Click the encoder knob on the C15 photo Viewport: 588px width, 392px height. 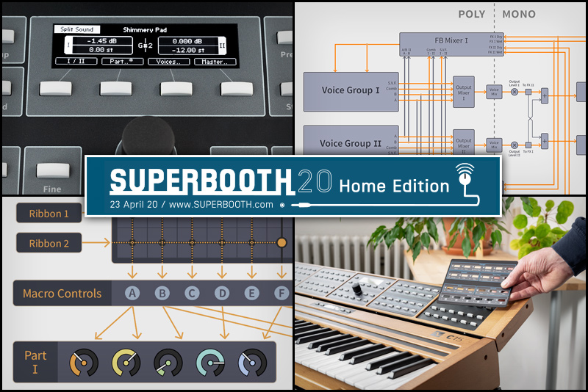tap(357, 288)
